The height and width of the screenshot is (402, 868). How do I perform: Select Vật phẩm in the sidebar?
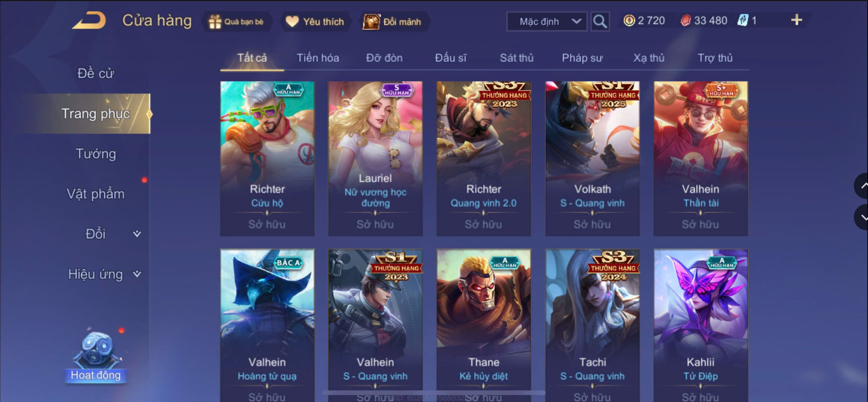95,194
